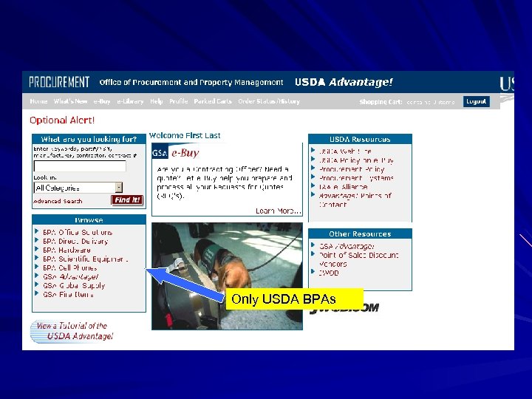Open USDA Policy on e-Buy link
This screenshot has width=532, height=399.
coord(356,160)
